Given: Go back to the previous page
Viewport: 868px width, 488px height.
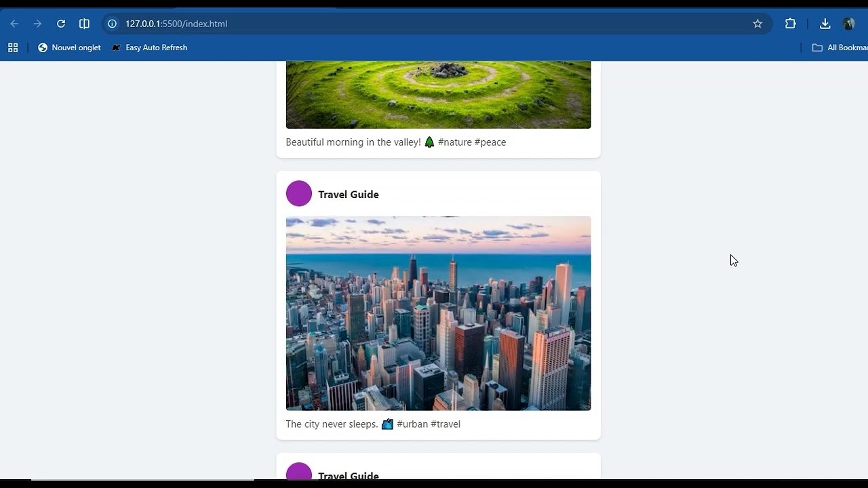Looking at the screenshot, I should point(14,24).
